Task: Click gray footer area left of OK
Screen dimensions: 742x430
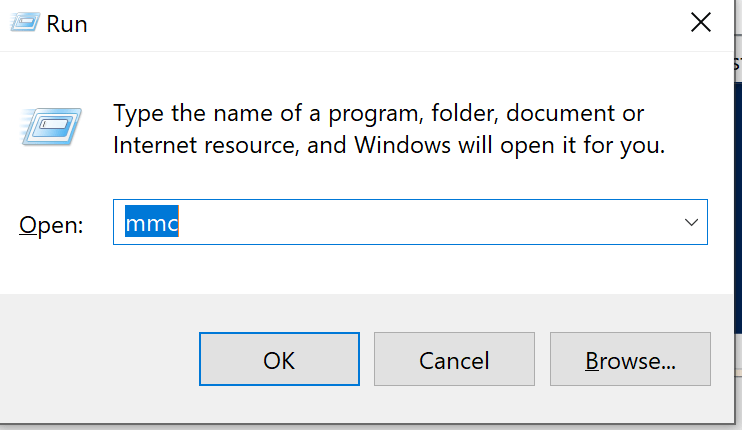Action: click(x=100, y=359)
